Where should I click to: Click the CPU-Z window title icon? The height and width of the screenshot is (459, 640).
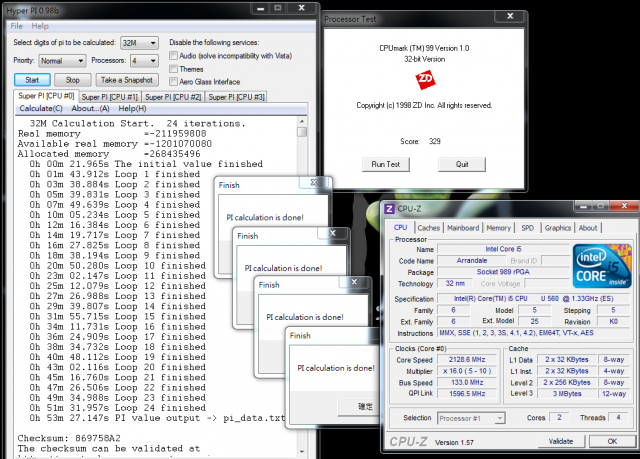(389, 209)
